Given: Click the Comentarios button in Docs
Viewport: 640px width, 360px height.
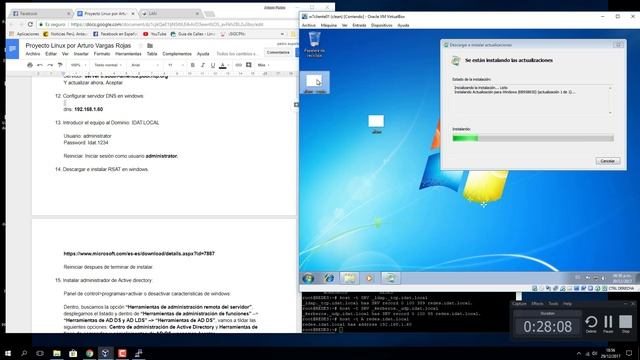Looking at the screenshot, I should (278, 52).
